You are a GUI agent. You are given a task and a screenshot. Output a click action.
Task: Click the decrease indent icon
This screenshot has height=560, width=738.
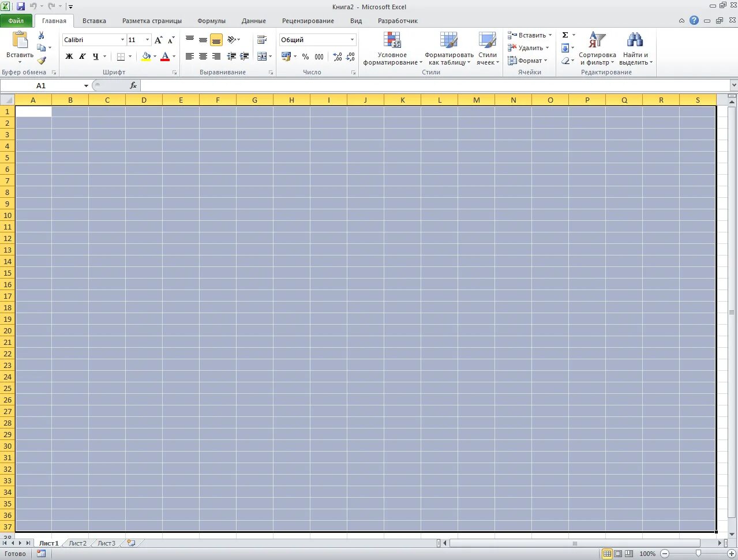231,57
